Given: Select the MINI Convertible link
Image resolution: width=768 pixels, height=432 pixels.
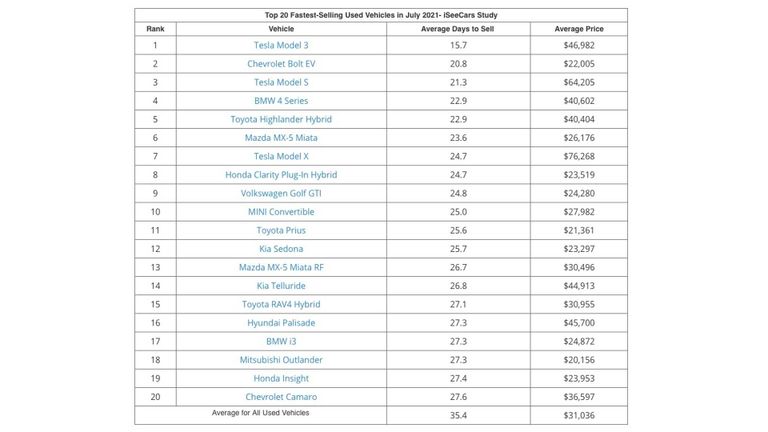Looking at the screenshot, I should coord(281,212).
